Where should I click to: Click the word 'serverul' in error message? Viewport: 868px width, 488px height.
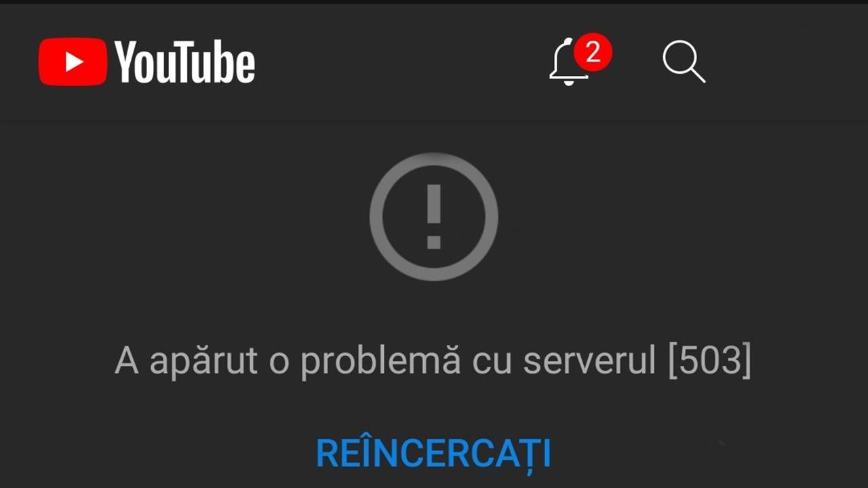589,361
